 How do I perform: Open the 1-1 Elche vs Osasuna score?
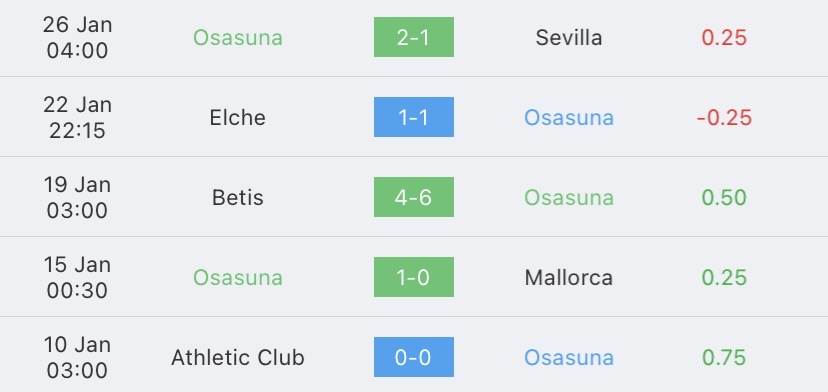413,117
